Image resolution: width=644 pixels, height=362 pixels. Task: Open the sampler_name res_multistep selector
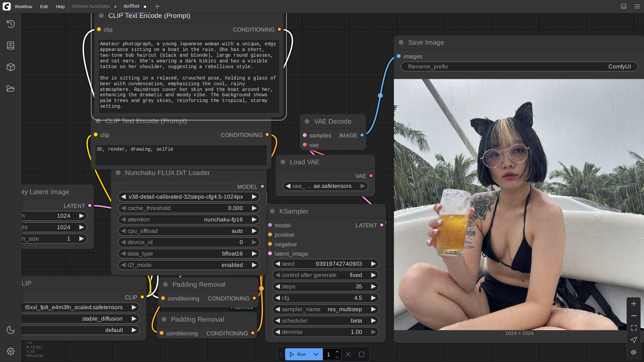tap(325, 309)
